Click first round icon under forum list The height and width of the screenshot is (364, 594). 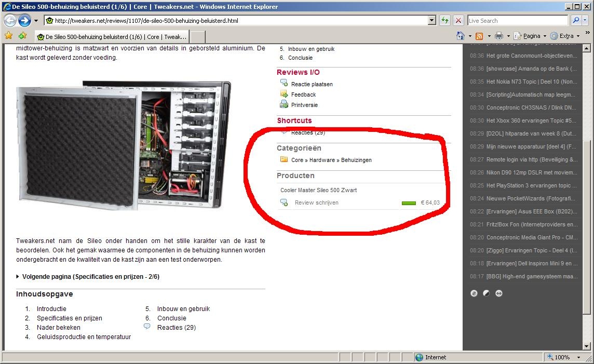click(474, 293)
